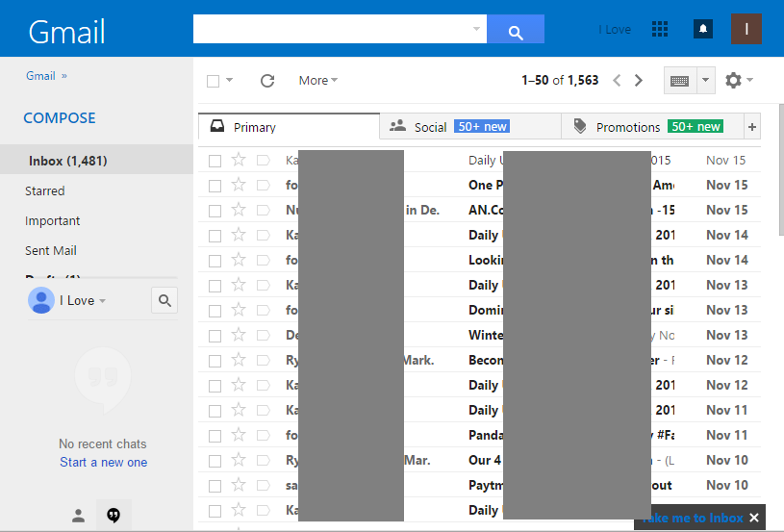Click the 1–50 of 1,563 message counter
Screen dimensions: 784x532
click(560, 81)
